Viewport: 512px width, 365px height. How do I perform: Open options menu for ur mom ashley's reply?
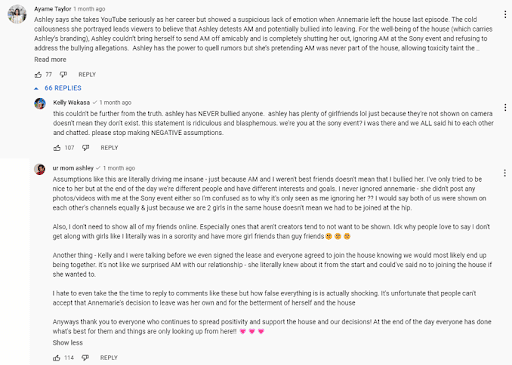(x=505, y=173)
